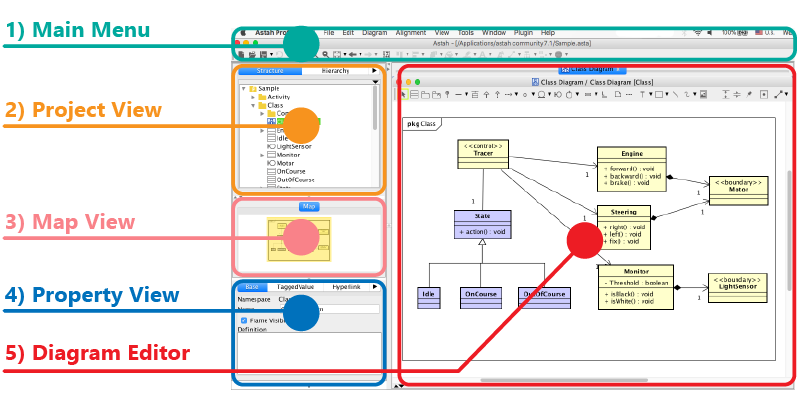The image size is (800, 404).
Task: Switch to the Structure tab
Action: pos(270,71)
